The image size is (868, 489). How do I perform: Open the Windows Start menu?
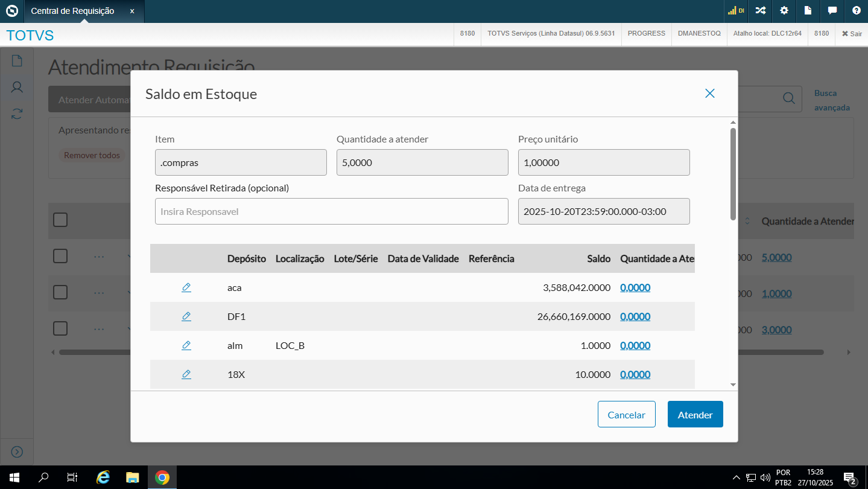(14, 478)
